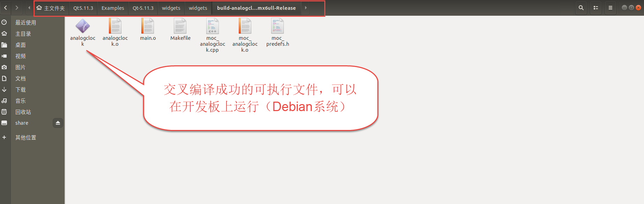Select the moc_analogclock.cpp file icon
The image size is (644, 204).
point(213,26)
